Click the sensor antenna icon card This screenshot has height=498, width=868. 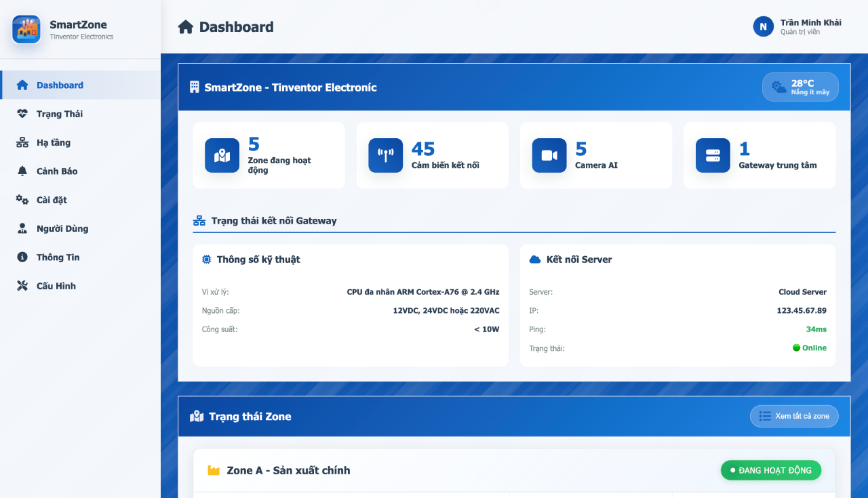385,156
